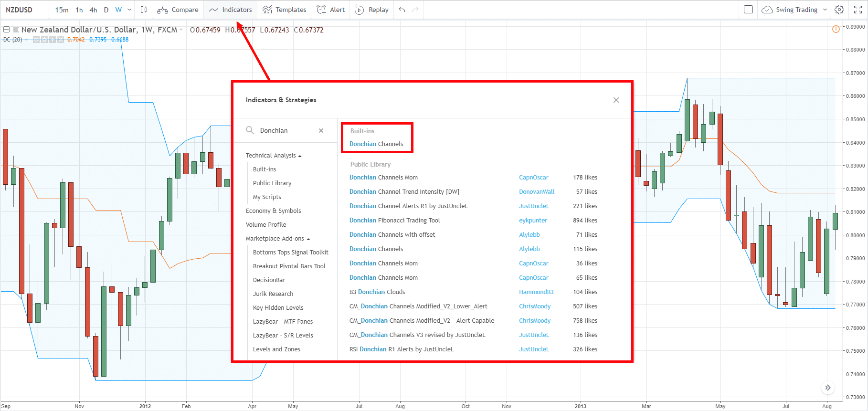The image size is (868, 411).
Task: Click the search magnifier icon in dialog
Action: [250, 130]
